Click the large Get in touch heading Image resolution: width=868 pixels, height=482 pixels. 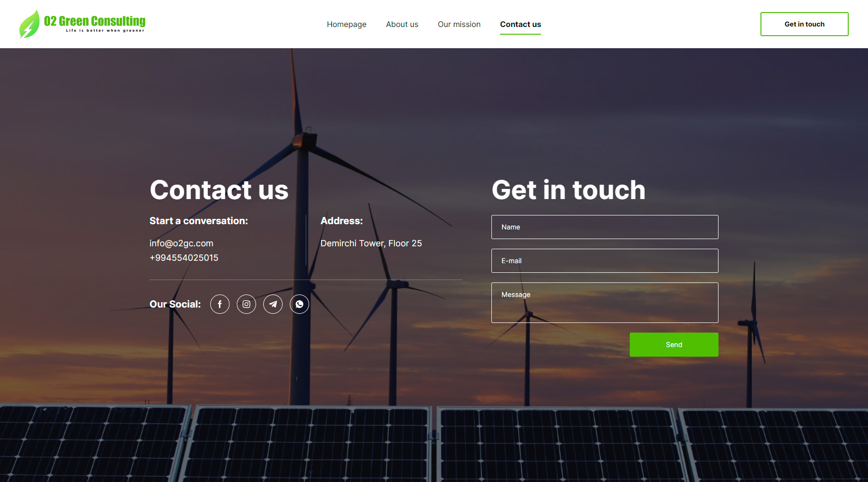[568, 190]
